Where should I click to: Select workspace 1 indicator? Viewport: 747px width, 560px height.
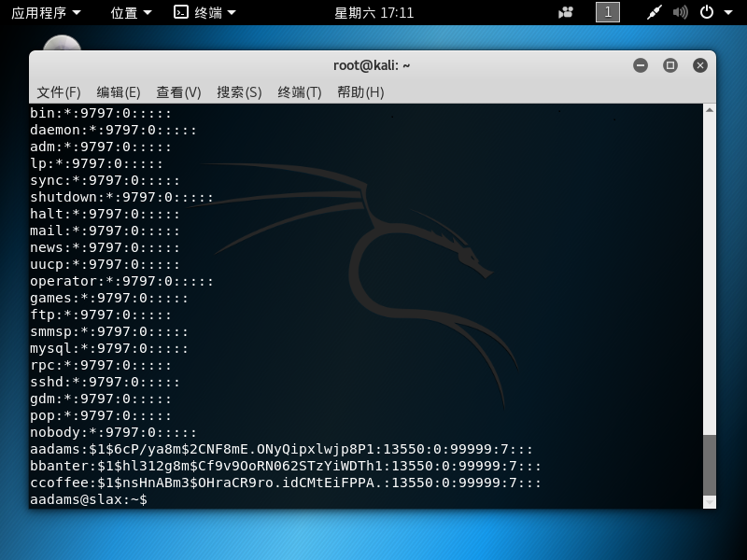pos(608,12)
